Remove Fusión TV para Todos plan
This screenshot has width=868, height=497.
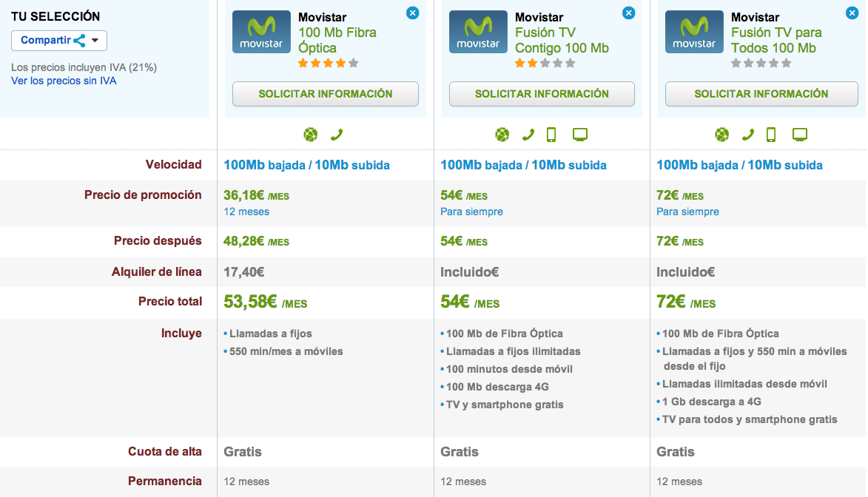click(x=852, y=13)
